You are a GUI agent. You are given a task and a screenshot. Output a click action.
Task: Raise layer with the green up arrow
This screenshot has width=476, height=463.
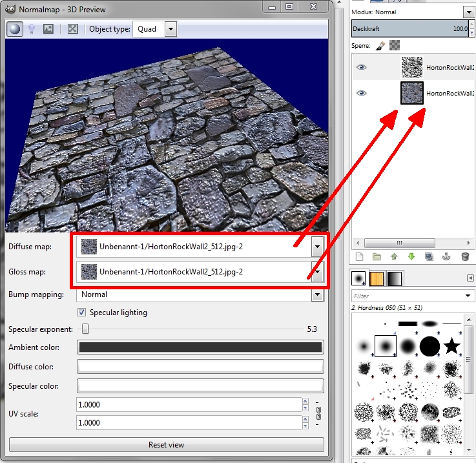pyautogui.click(x=394, y=257)
